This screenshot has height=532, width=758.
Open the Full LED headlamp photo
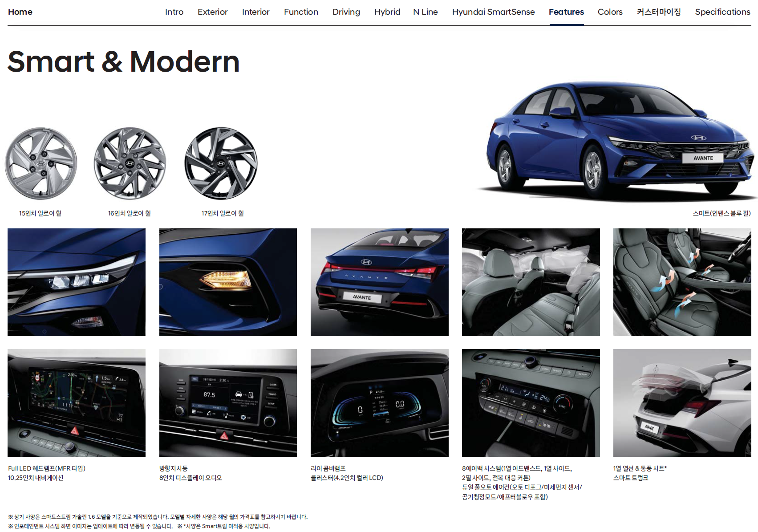[77, 282]
